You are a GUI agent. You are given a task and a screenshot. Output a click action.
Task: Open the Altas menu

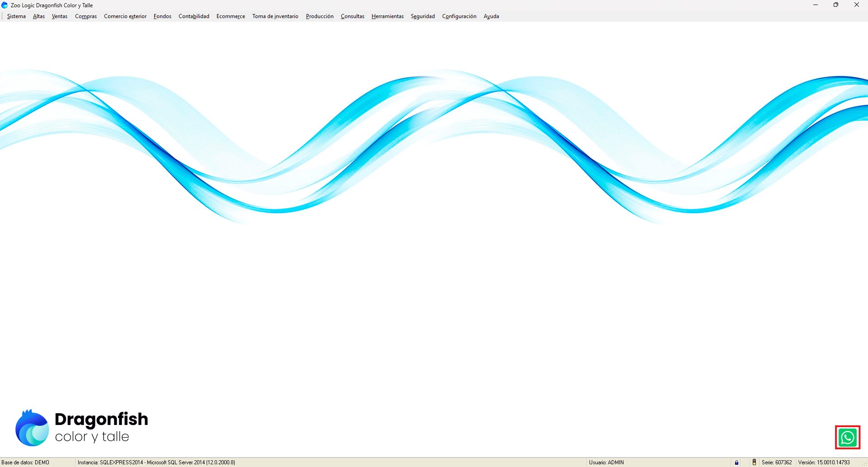(x=39, y=16)
